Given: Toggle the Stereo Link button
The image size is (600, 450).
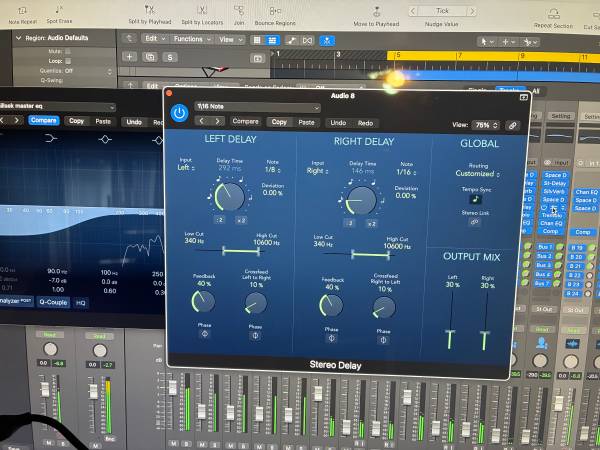Looking at the screenshot, I should coord(475,222).
